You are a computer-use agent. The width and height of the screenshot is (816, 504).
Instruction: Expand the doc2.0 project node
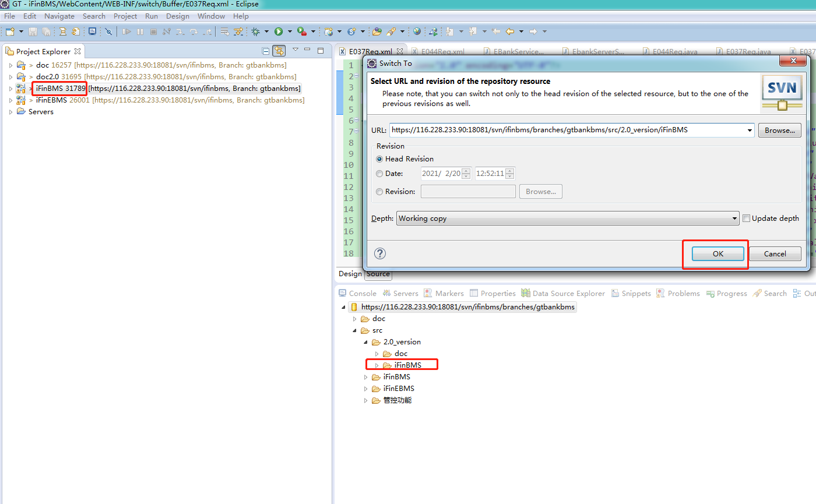[10, 77]
